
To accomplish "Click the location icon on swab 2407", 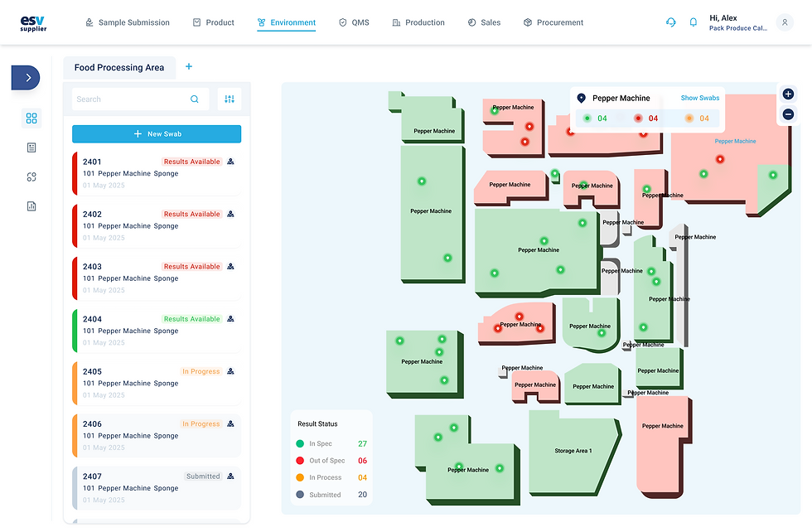I will pos(230,476).
